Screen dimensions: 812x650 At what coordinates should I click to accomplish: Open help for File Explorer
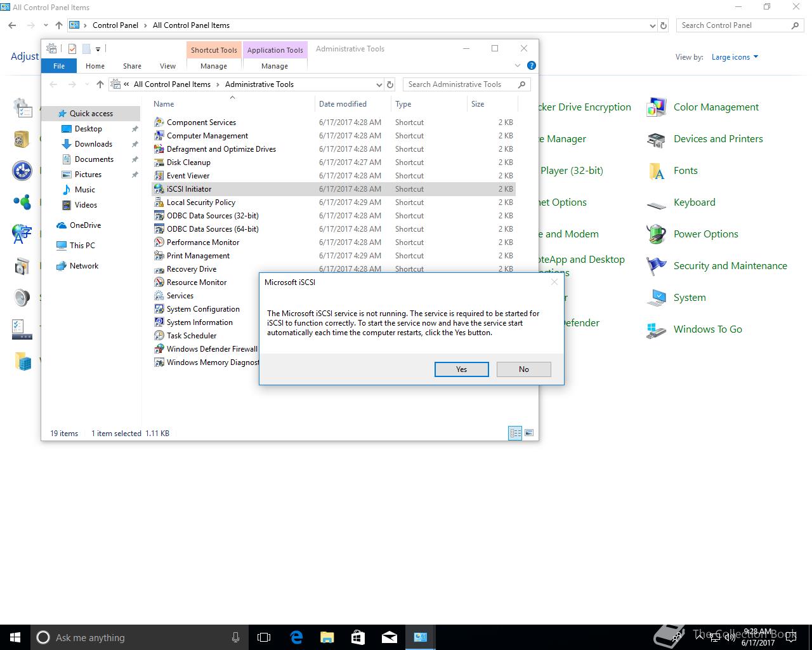(x=532, y=65)
